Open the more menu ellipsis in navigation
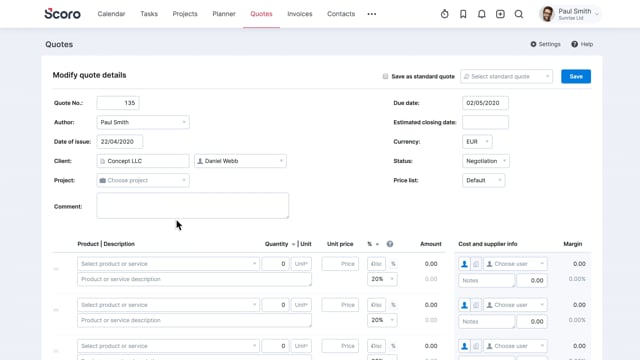Screen dimensions: 640x360 (372, 14)
